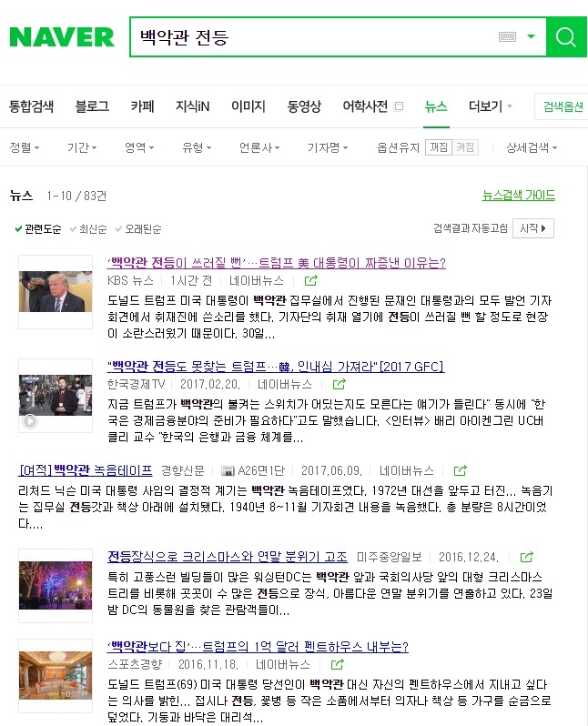Switch to the 지식iN tab
The image size is (588, 726).
pos(192,106)
